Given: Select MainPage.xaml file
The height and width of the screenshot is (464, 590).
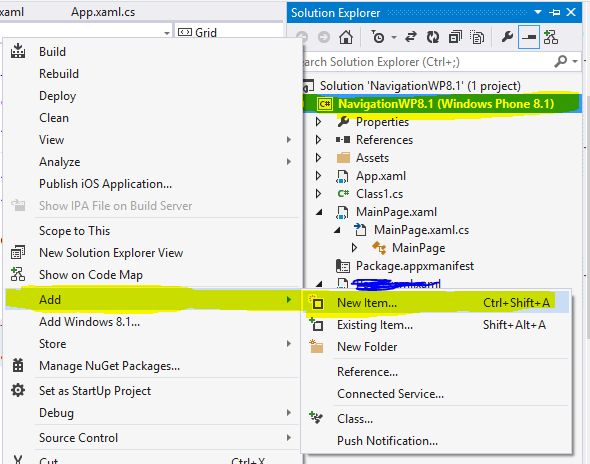Looking at the screenshot, I should (396, 212).
